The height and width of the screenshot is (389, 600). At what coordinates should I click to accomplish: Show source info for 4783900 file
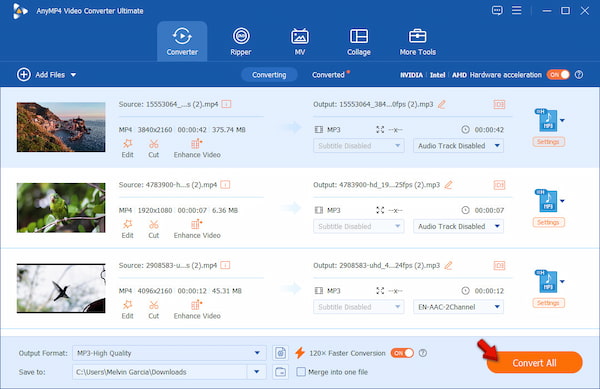point(225,185)
